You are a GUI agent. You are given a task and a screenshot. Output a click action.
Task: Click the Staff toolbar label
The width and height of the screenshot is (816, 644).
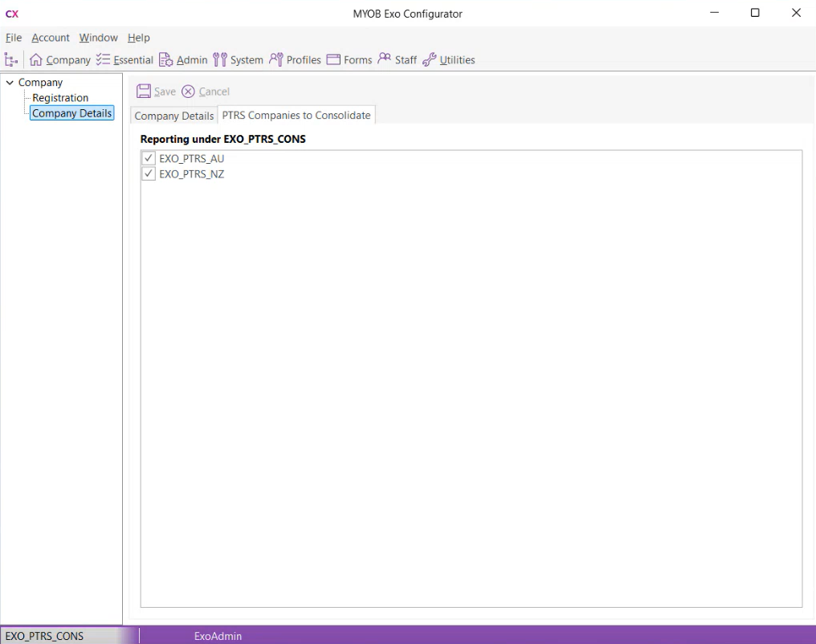point(406,59)
